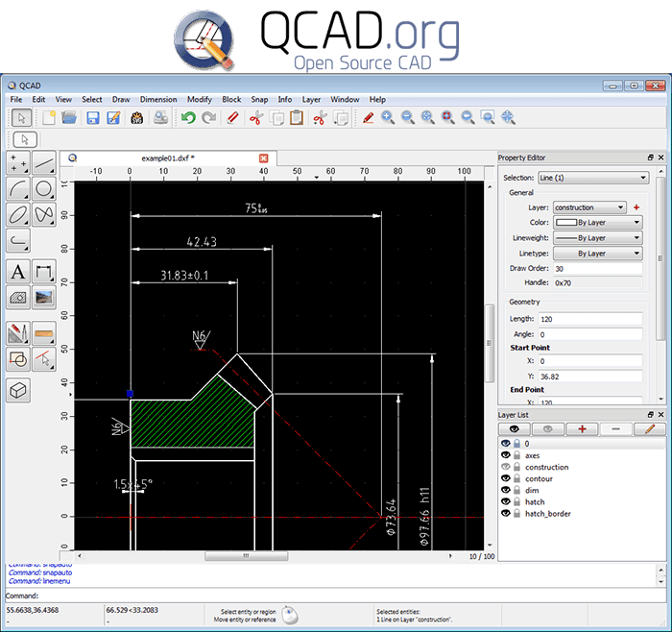Toggle the lock on the contour layer
This screenshot has height=632, width=672.
click(516, 478)
